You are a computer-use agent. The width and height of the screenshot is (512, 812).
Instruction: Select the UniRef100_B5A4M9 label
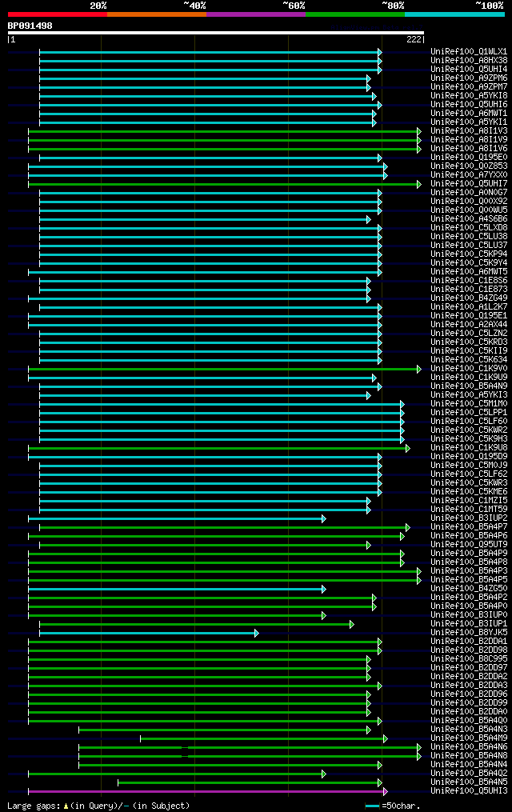[x=469, y=738]
